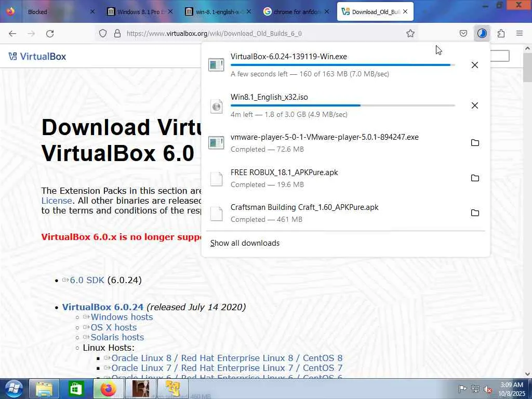Click the muted volume tray icon
532x399 pixels.
[488, 389]
